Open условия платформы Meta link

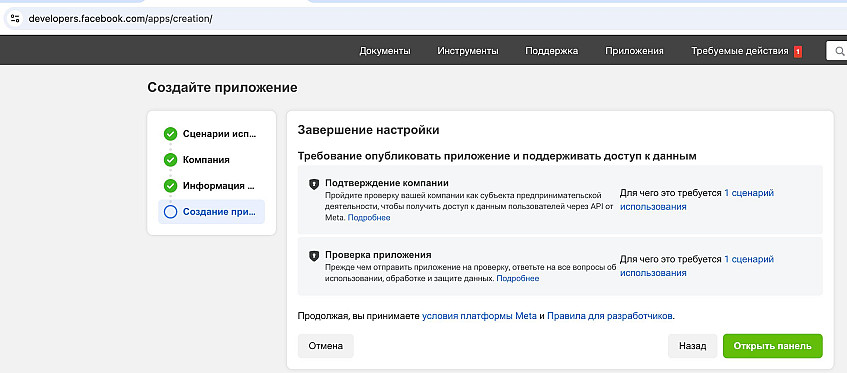coord(479,316)
